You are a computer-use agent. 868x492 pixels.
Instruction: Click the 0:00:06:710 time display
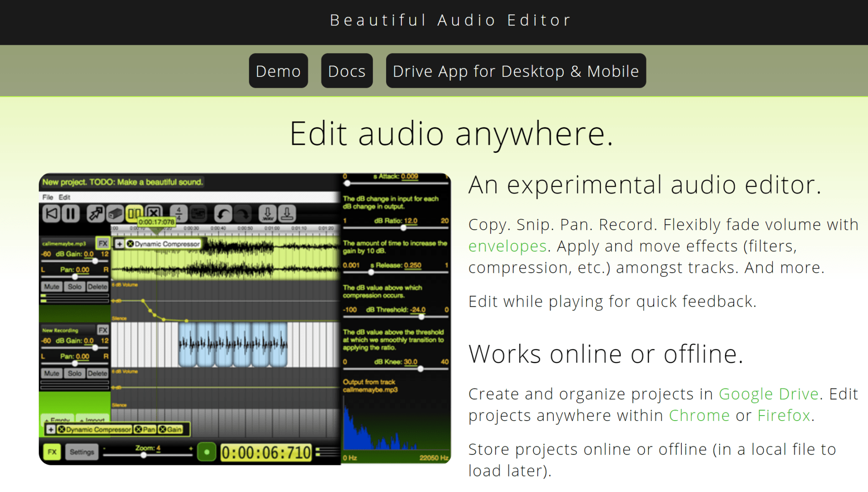pyautogui.click(x=267, y=451)
